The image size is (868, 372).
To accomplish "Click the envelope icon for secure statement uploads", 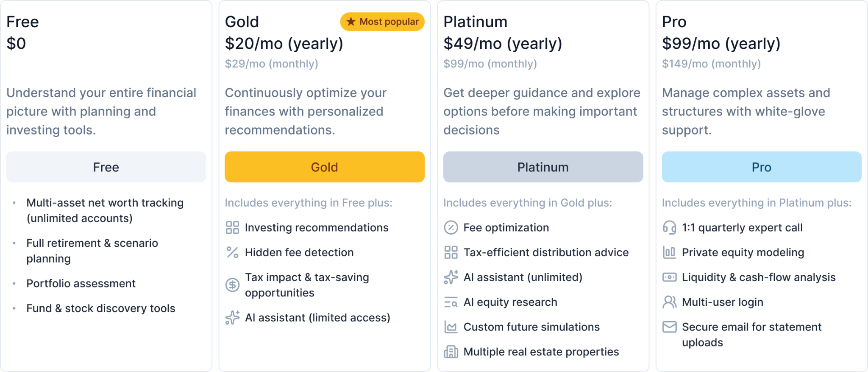I will coord(669,327).
